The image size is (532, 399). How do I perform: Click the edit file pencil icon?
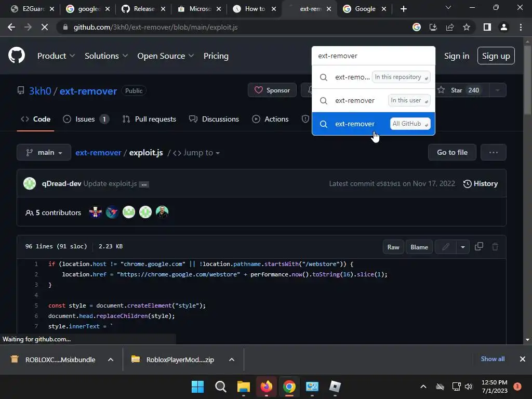[445, 247]
